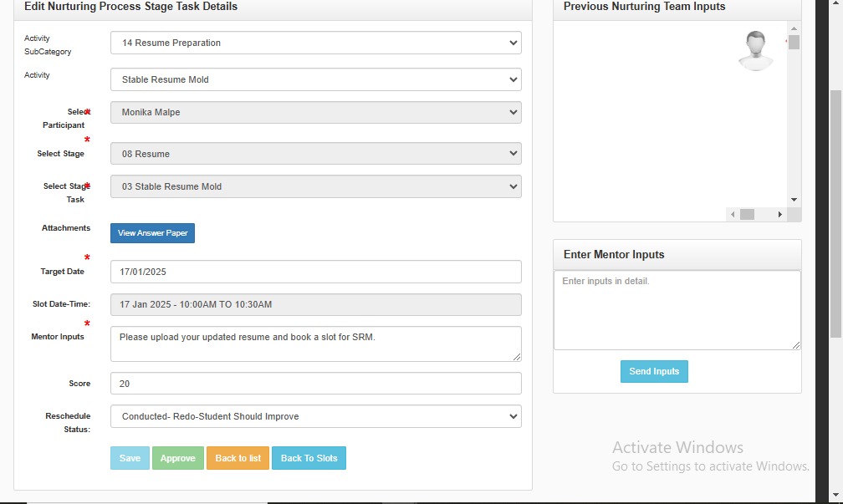Focus the Mentor Inputs text area

(x=315, y=344)
